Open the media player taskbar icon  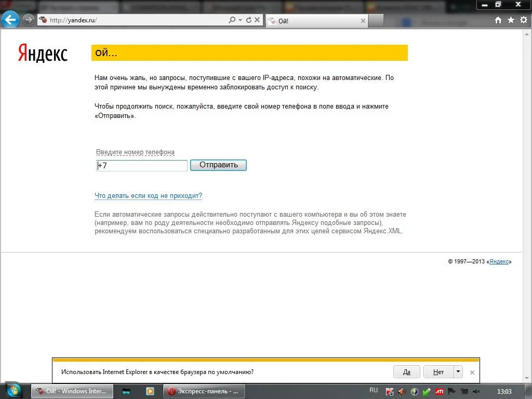coord(150,392)
